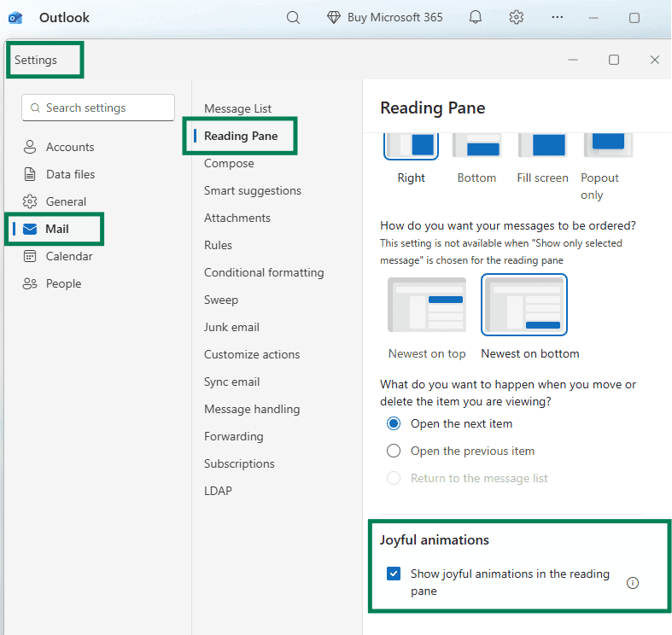Select Open the next item radio button
Image resolution: width=672 pixels, height=635 pixels.
(394, 424)
